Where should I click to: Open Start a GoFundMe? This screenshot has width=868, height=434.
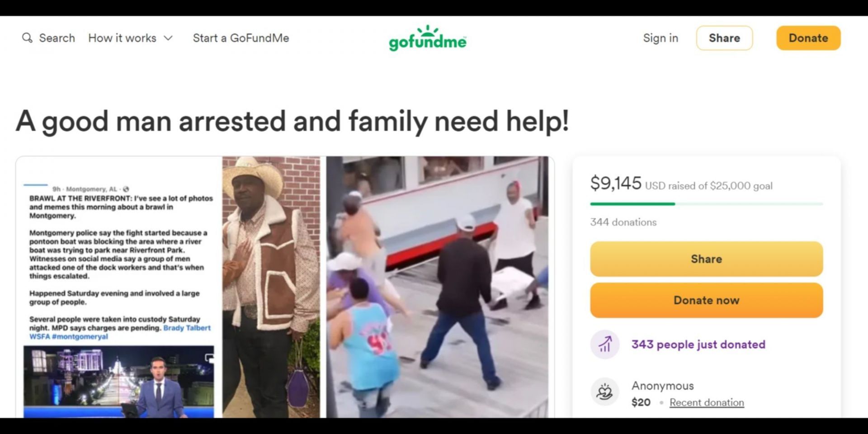tap(241, 38)
